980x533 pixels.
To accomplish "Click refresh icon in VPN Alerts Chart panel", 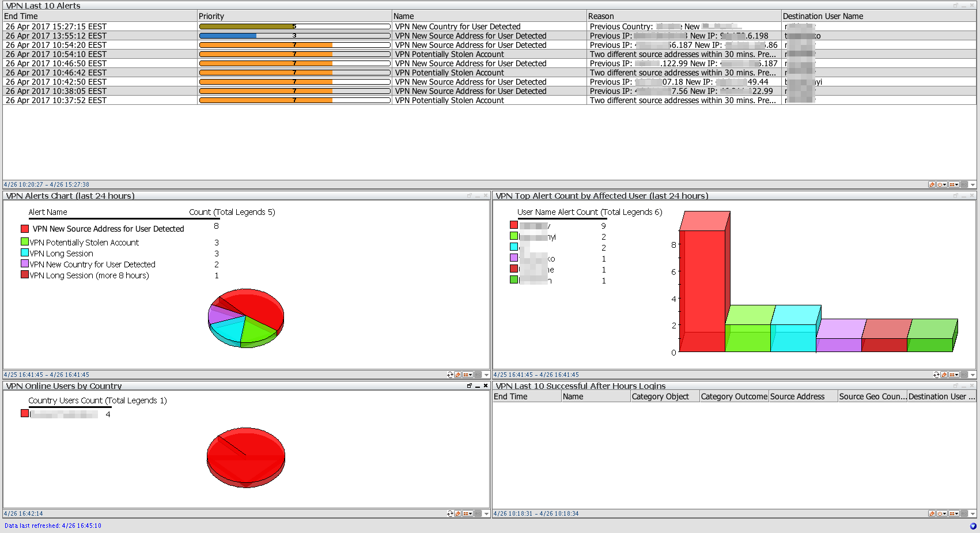I will coord(450,375).
